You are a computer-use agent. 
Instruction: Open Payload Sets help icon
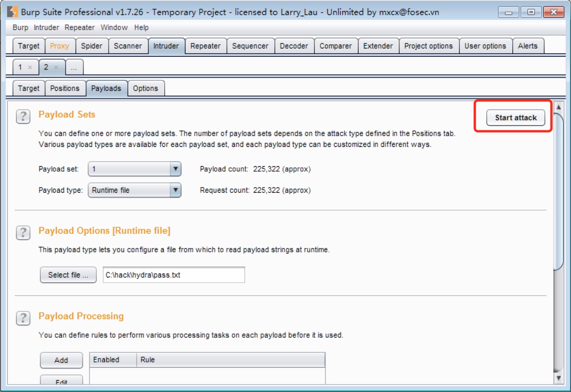[x=23, y=116]
